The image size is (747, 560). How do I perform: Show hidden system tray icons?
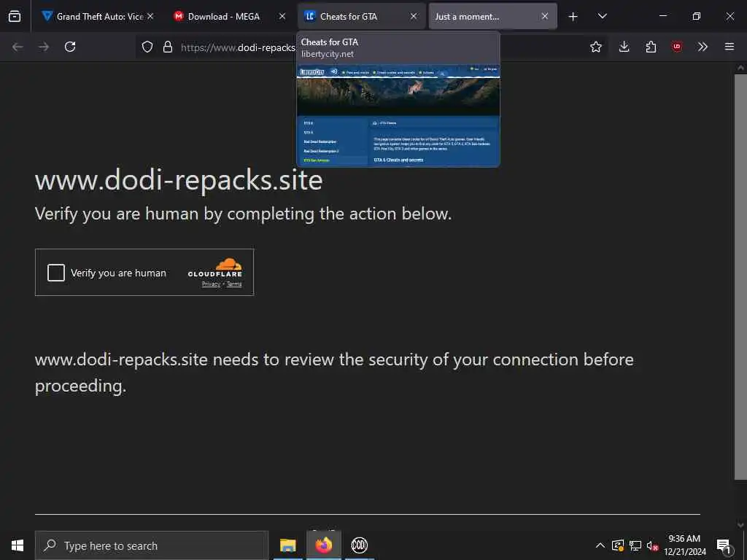coord(600,545)
